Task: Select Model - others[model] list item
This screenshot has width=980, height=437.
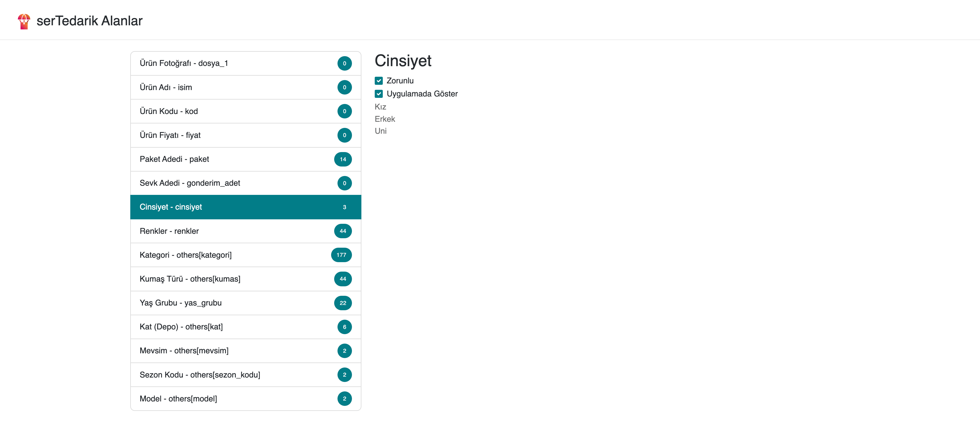Action: click(x=178, y=399)
